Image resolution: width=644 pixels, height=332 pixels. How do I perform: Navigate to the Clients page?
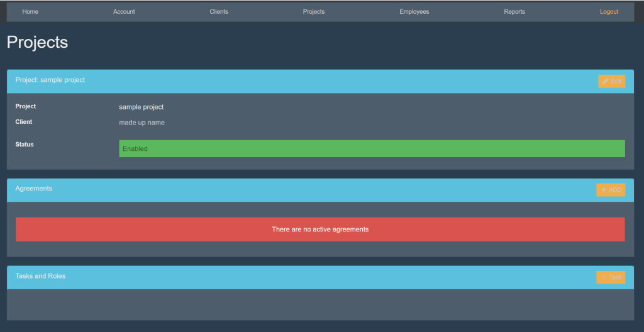(219, 11)
